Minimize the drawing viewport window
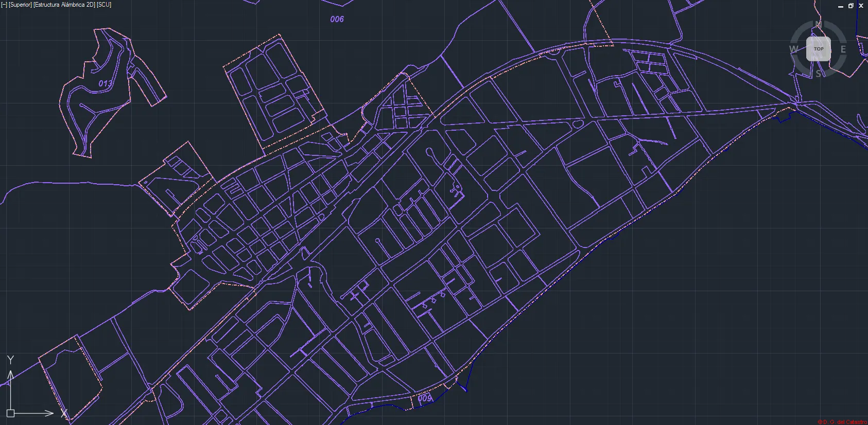868x425 pixels. click(x=841, y=6)
